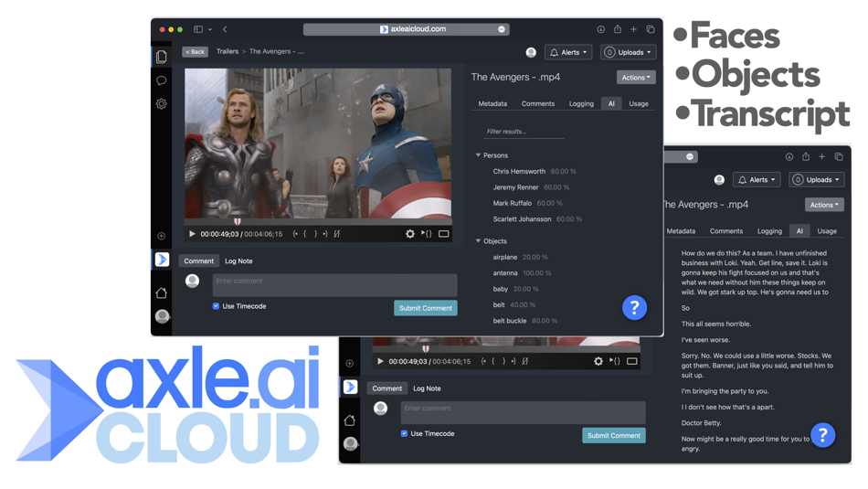Open player settings gear in back window
868x489 pixels.
598,361
